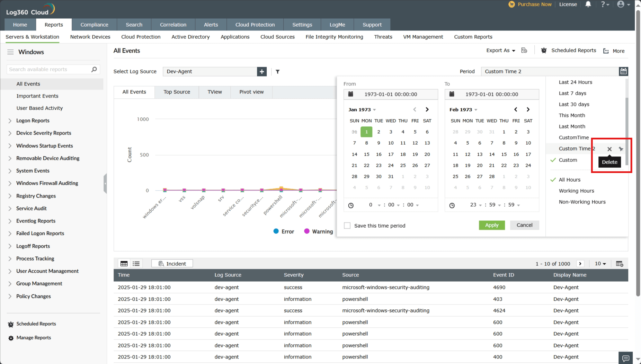Image resolution: width=641 pixels, height=364 pixels.
Task: Switch to the Correlation tab
Action: click(173, 25)
